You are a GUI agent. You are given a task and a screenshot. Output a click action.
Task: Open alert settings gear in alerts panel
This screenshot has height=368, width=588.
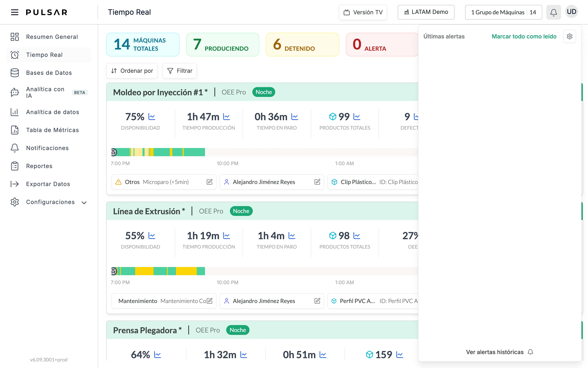point(570,37)
